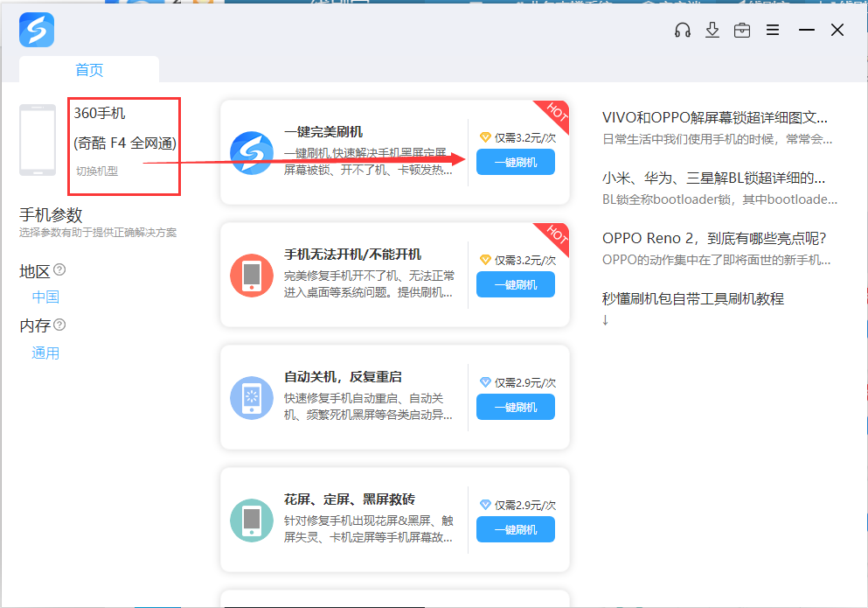The width and height of the screenshot is (868, 608).
Task: Click the help icon next to 内存
Action: tap(59, 325)
